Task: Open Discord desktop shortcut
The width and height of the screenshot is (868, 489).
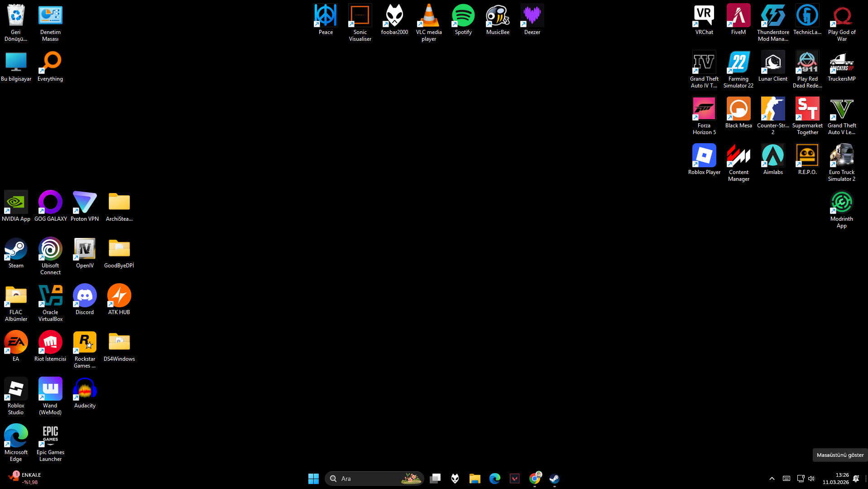Action: [85, 300]
